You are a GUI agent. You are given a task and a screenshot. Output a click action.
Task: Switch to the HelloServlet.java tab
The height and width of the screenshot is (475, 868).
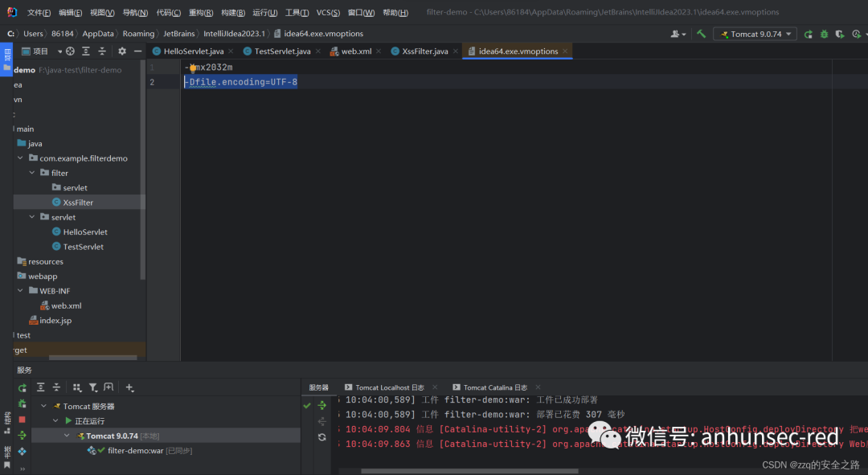point(193,51)
